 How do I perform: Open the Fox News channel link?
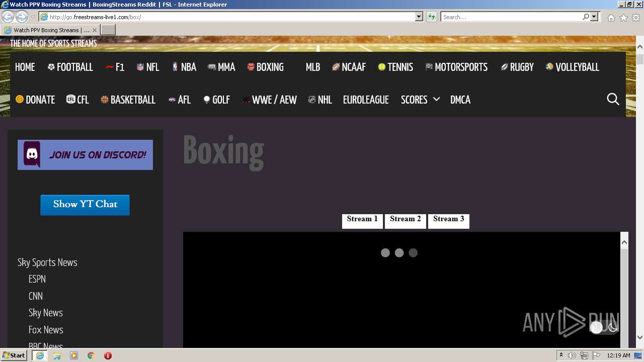[46, 330]
